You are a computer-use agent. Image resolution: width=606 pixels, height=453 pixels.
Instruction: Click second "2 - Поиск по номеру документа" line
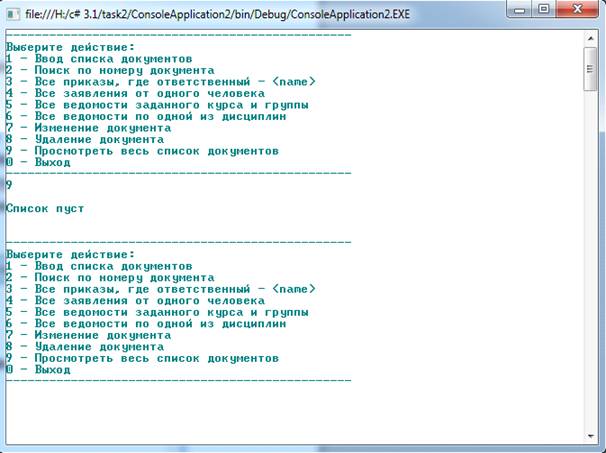[x=110, y=278]
